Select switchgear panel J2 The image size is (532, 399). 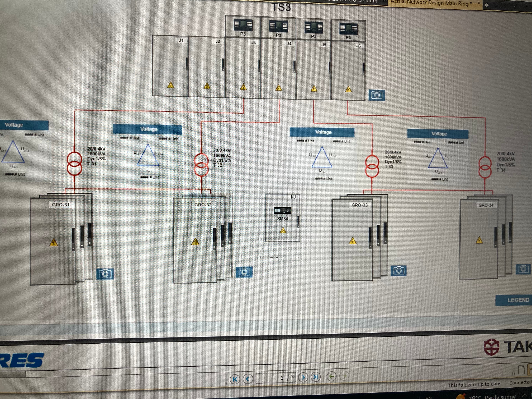(x=207, y=67)
